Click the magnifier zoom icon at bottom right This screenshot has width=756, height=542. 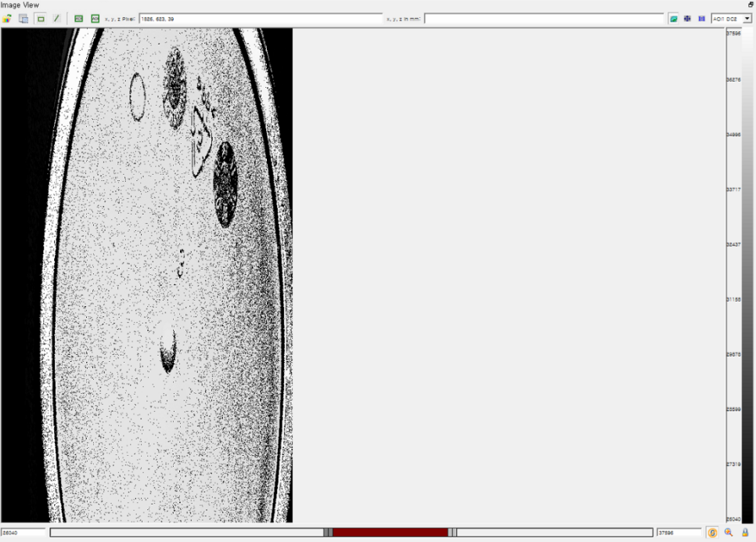pyautogui.click(x=729, y=533)
